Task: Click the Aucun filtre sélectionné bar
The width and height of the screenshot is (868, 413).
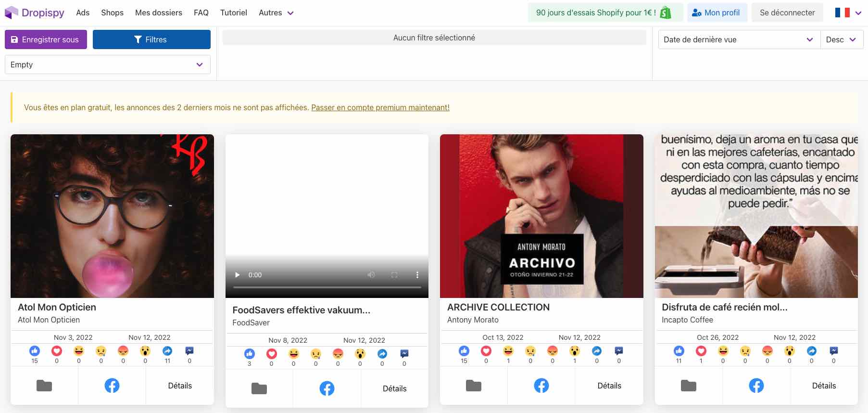Action: pos(434,38)
